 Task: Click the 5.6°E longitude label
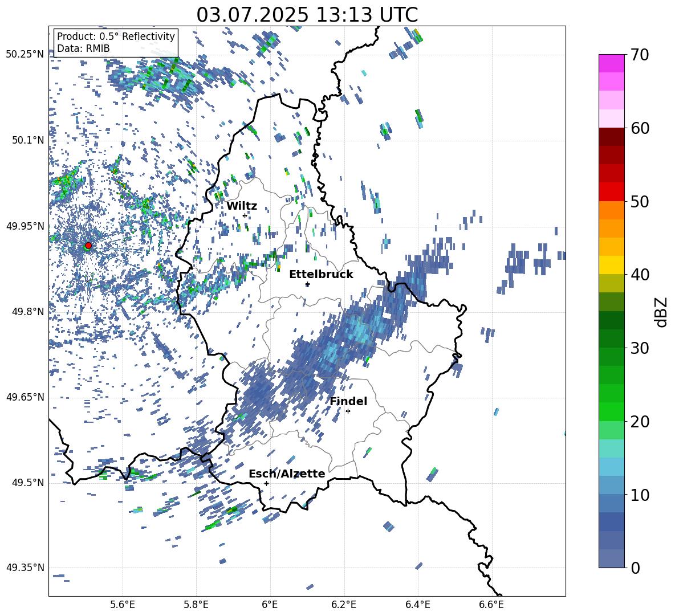coord(123,605)
